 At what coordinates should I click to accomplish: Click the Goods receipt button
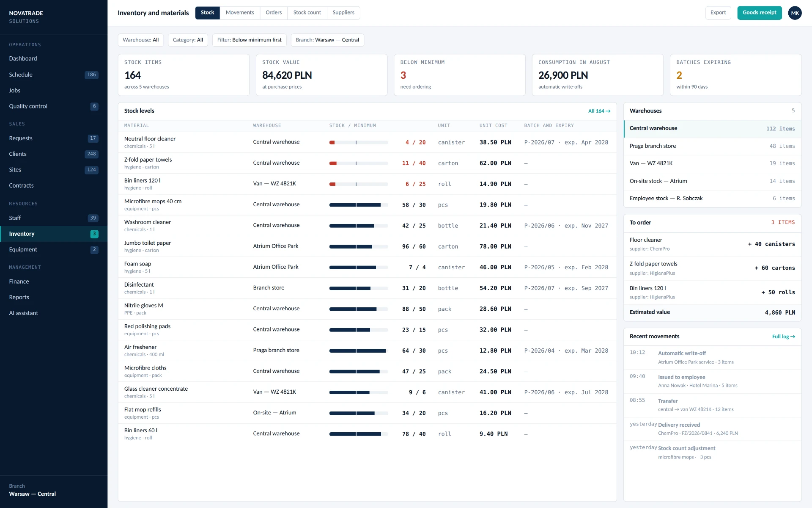point(760,13)
